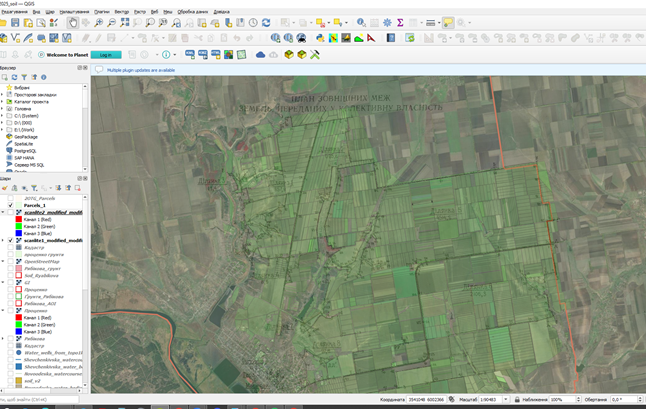
Task: Toggle OpenStreetMap layer checkbox
Action: [x=11, y=261]
